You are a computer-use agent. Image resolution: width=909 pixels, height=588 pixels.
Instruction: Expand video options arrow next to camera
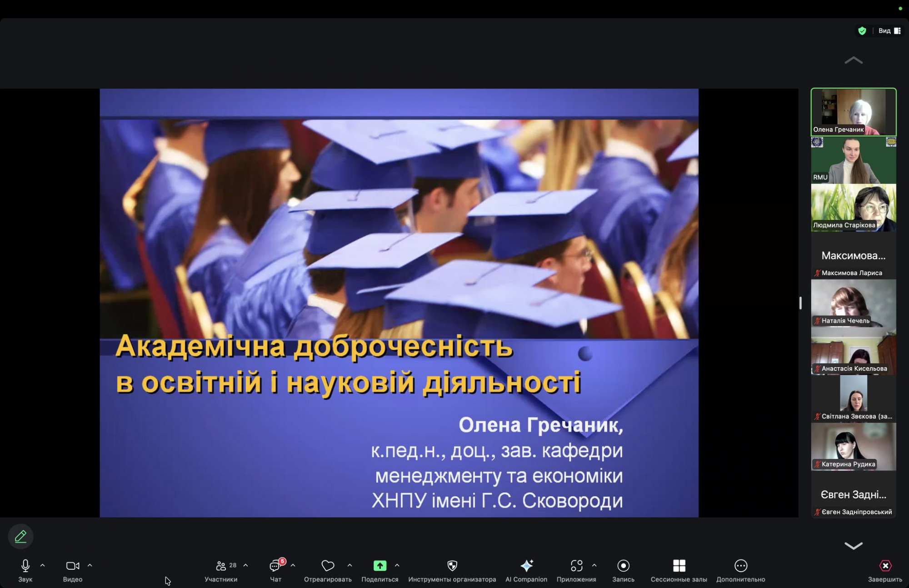[90, 566]
